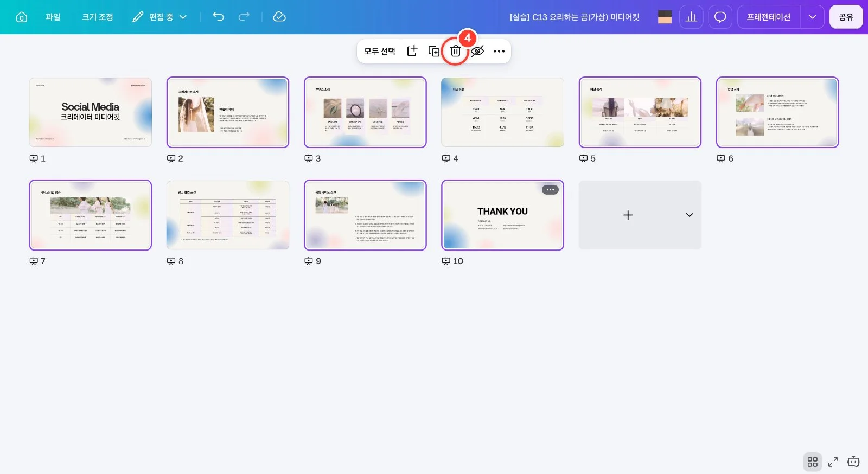Screen dimensions: 868x474
Task: Select slide 3 thumbnail with four images
Action: point(365,112)
